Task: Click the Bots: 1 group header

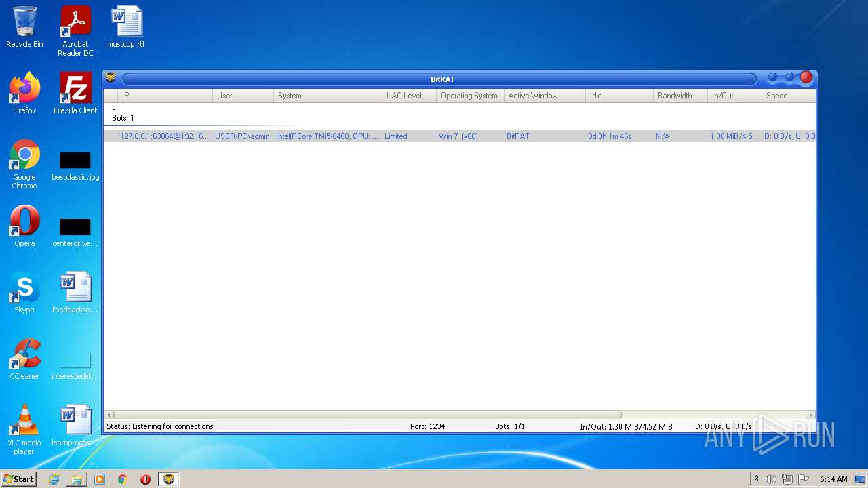Action: coord(123,118)
